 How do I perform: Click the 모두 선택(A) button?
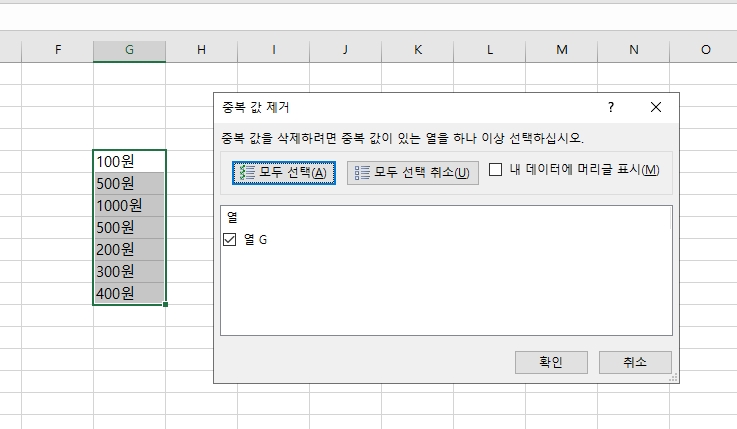click(283, 173)
